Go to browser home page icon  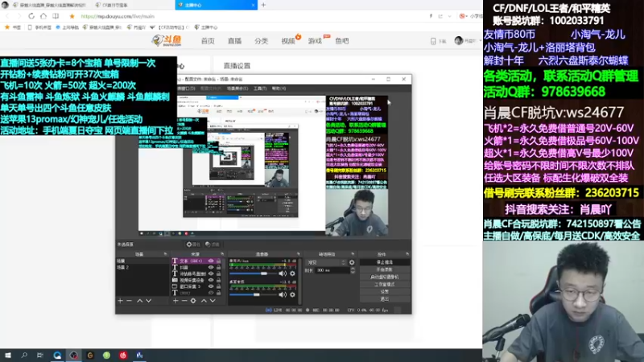pos(43,16)
